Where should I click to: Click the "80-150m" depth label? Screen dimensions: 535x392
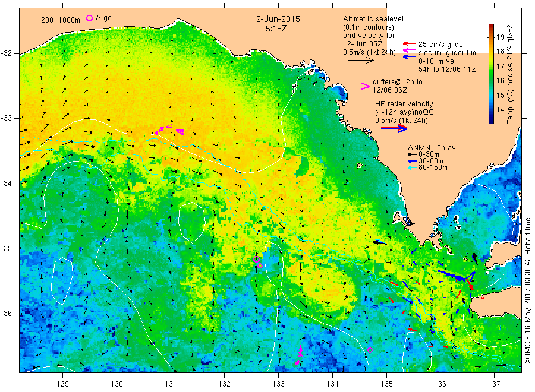tap(433, 167)
